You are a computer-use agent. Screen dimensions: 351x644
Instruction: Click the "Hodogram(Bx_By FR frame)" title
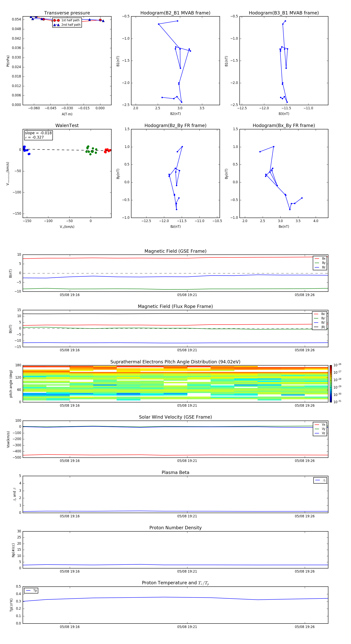click(x=284, y=125)
